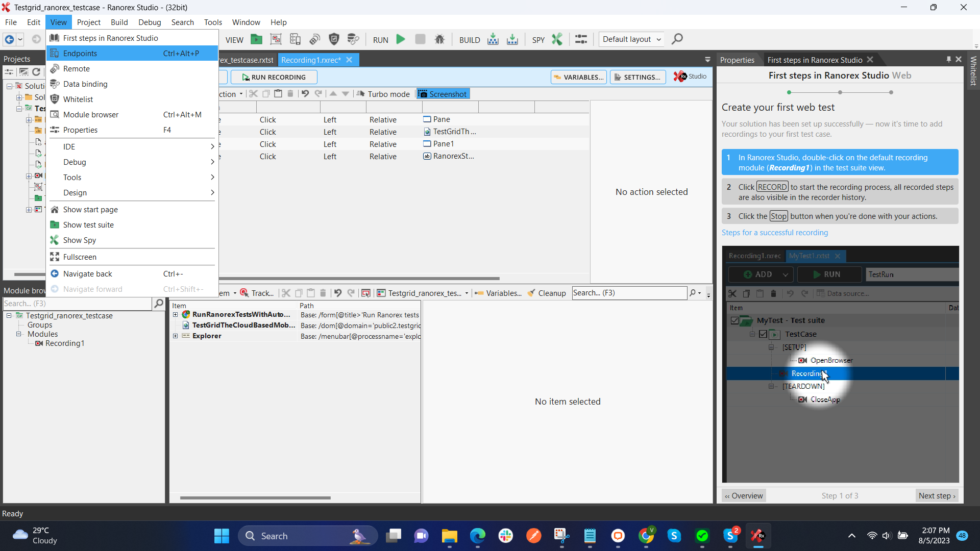Screen dimensions: 980x551
Task: Click the magnifier search icon in toolbar
Action: [x=677, y=39]
